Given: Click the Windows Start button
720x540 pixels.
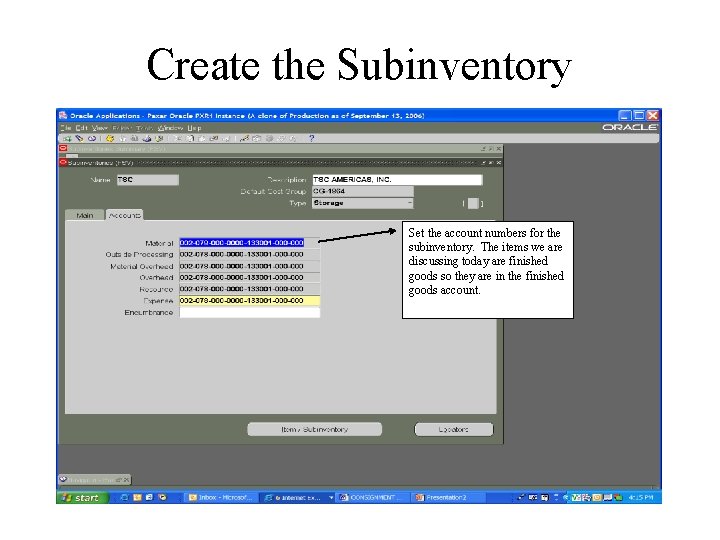Looking at the screenshot, I should (83, 497).
